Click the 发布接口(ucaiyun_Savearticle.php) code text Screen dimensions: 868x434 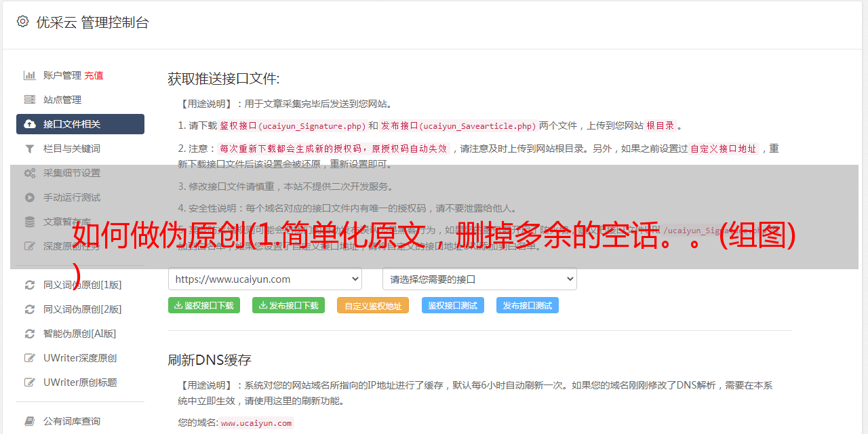click(x=458, y=125)
